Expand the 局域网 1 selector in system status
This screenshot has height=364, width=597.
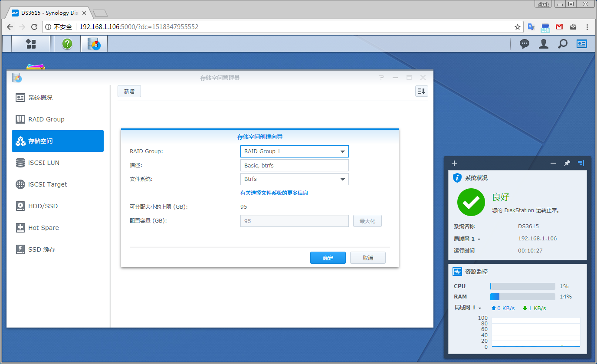467,239
